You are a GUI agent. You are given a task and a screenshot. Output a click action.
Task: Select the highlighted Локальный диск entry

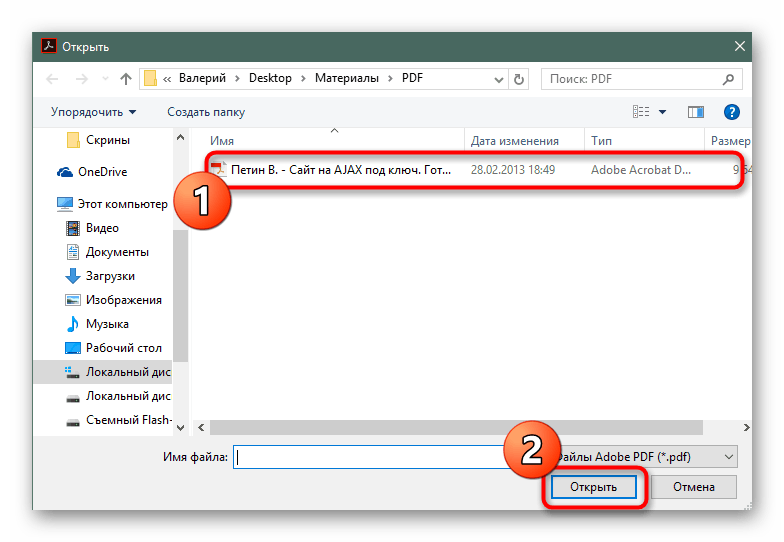102,372
